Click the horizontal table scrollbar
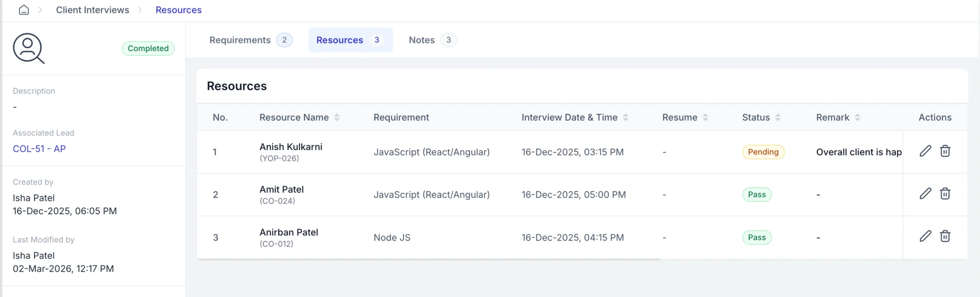Viewport: 980px width, 297px height. coord(429,260)
